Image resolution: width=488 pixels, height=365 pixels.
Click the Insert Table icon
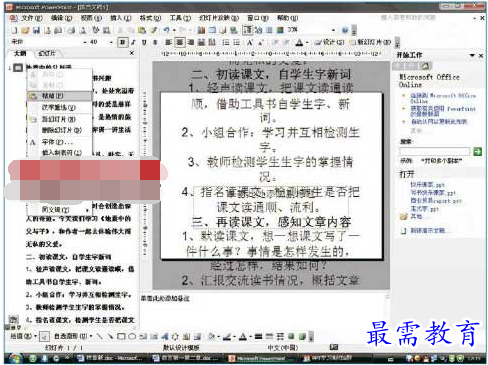(x=212, y=30)
